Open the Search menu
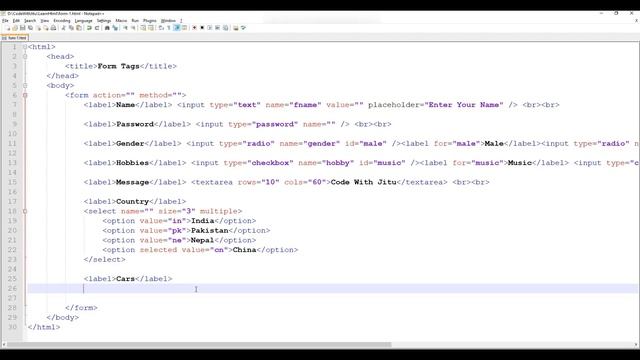 (30, 20)
